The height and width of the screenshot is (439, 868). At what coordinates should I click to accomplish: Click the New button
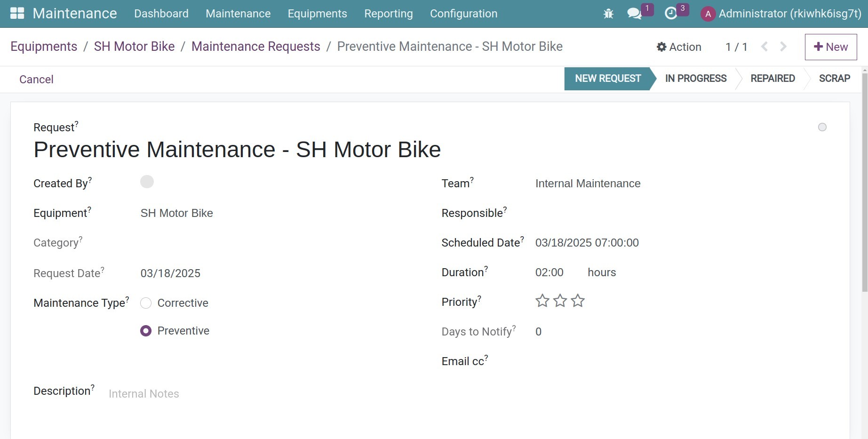[x=831, y=47]
